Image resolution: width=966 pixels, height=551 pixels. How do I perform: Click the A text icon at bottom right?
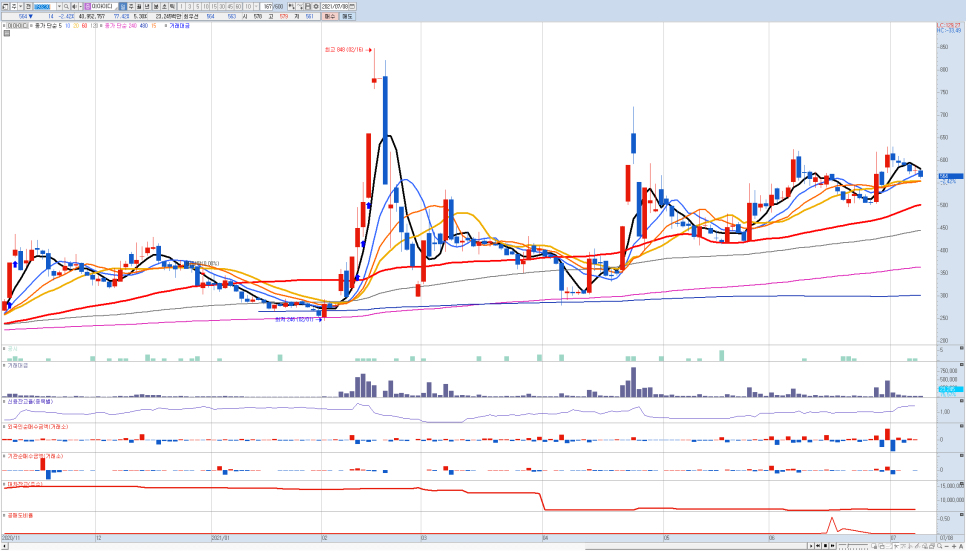961,545
